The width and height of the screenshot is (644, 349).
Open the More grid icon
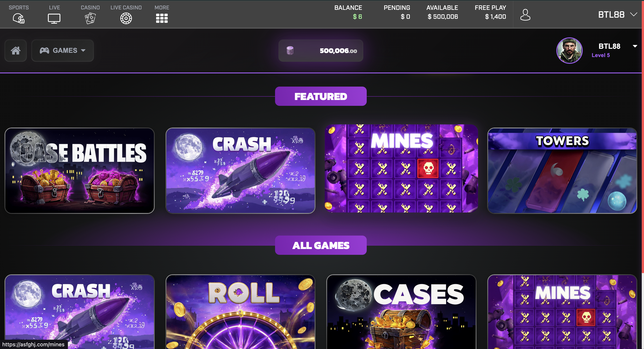[162, 18]
